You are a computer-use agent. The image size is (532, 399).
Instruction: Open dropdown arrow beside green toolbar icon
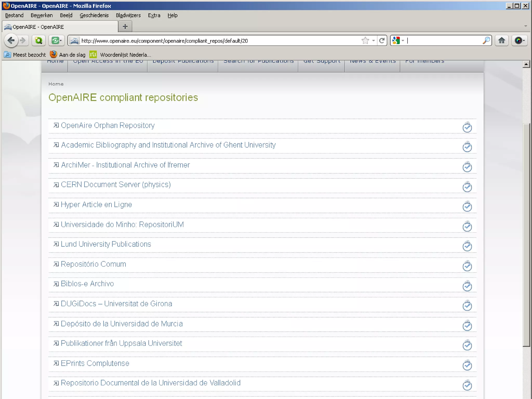[x=61, y=41]
